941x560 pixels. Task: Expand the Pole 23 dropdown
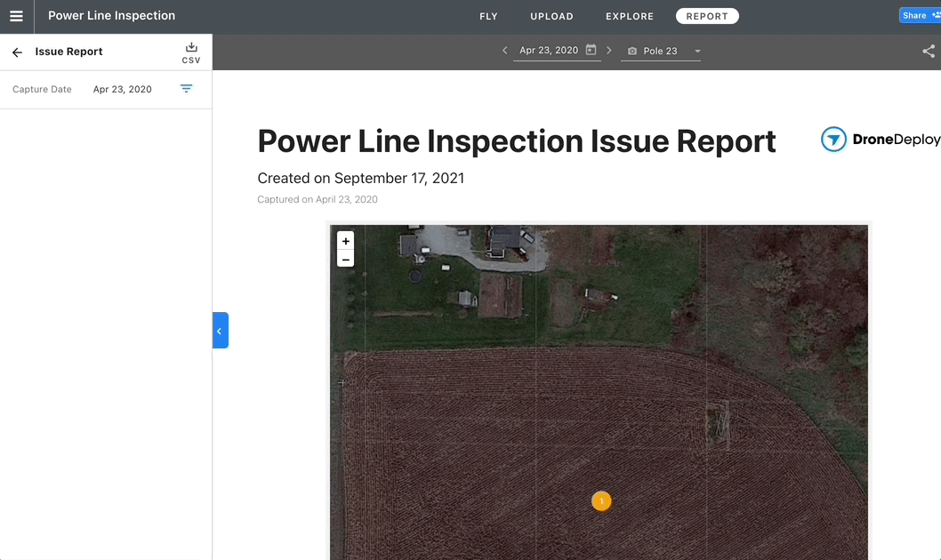pos(697,51)
